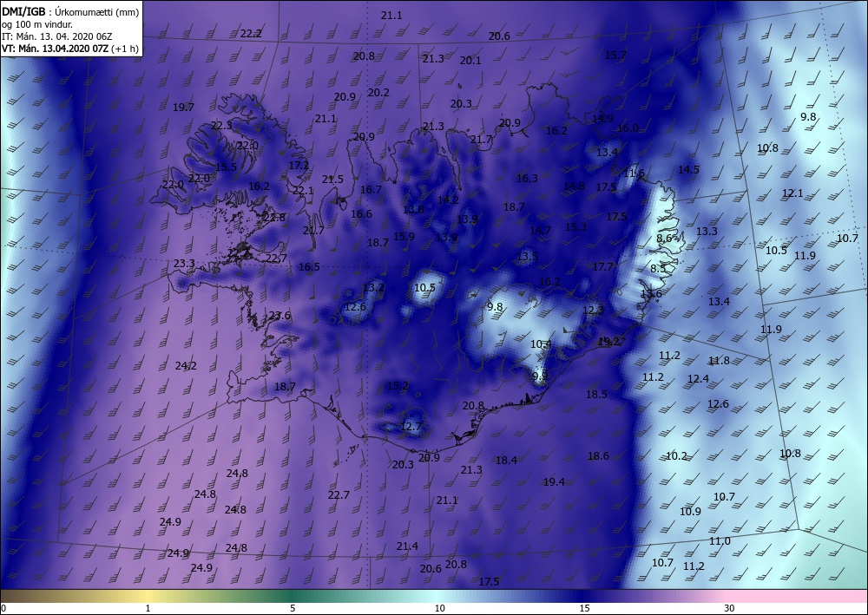Click the legend tick label '5'

click(293, 608)
